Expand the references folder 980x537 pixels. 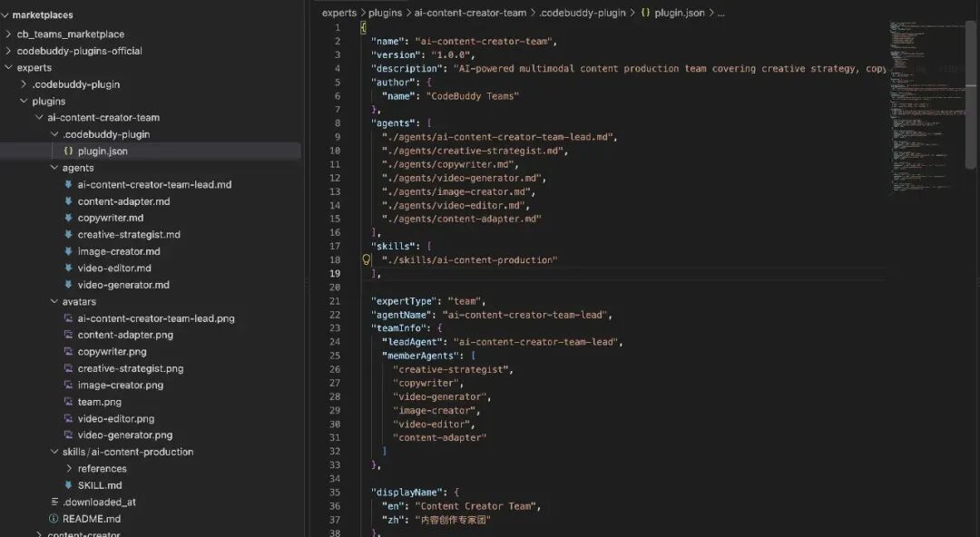(69, 468)
